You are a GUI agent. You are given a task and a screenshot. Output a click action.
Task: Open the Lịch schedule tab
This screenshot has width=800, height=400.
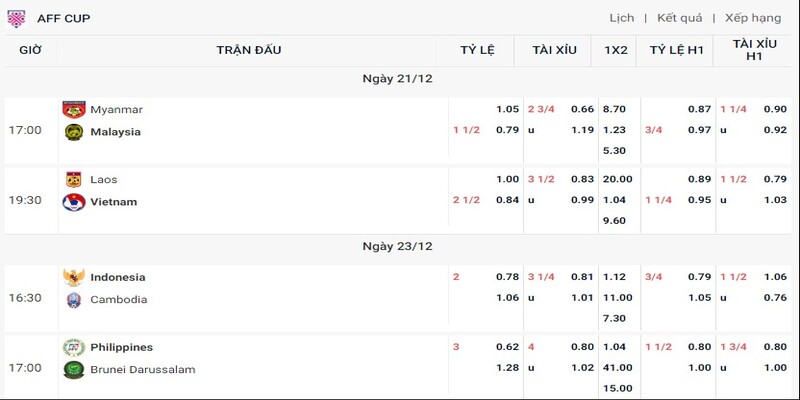tap(622, 18)
